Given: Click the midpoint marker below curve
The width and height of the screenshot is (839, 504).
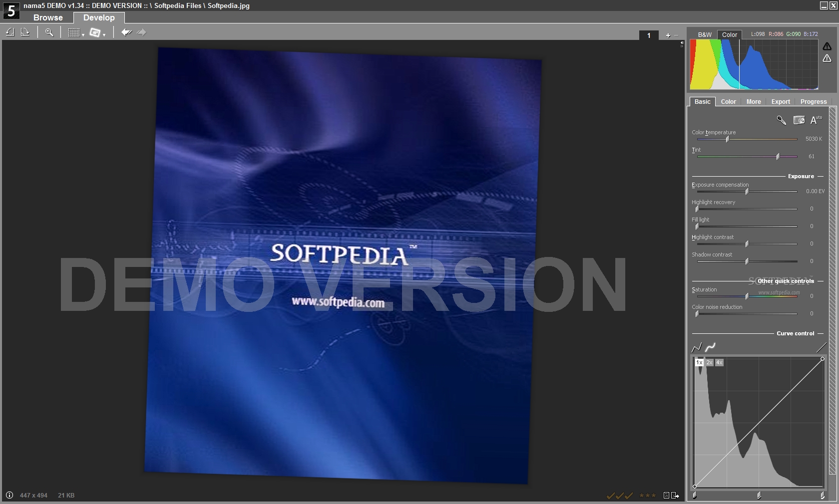Looking at the screenshot, I should pos(759,496).
